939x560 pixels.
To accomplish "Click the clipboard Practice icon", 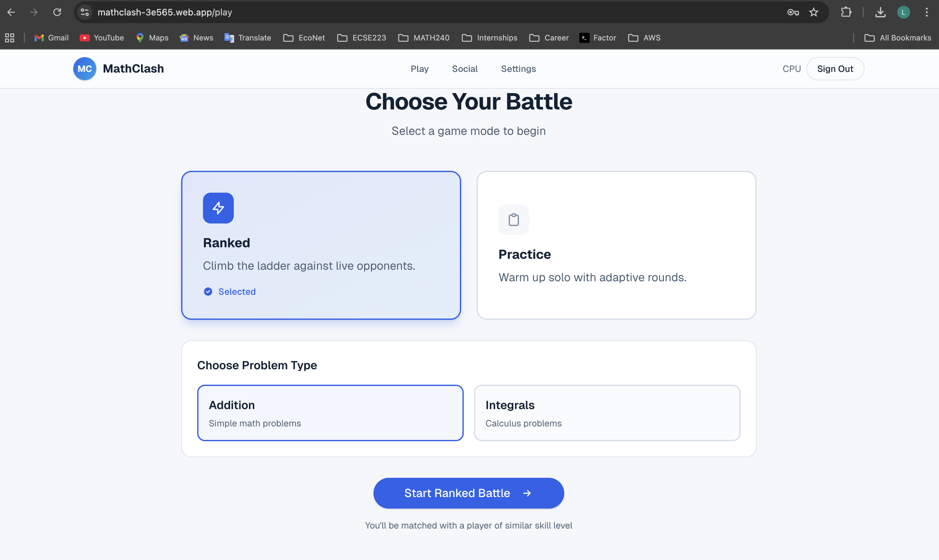I will click(x=513, y=220).
